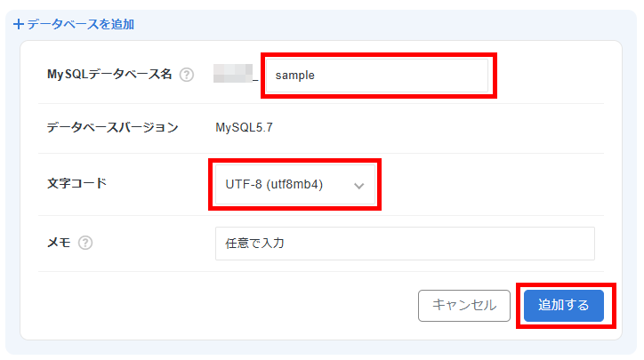The width and height of the screenshot is (644, 360).
Task: Click the plus icon beside データベースを追加
Action: 19,25
